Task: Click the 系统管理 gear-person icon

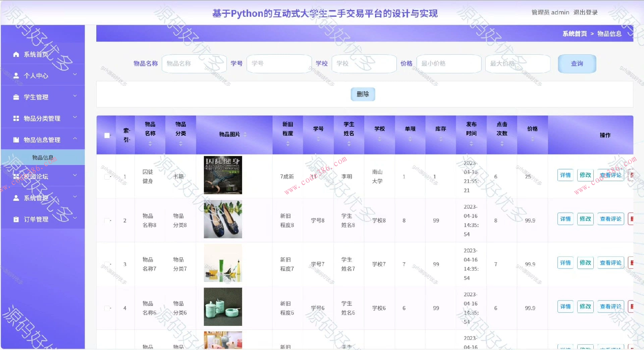Action: [x=16, y=198]
